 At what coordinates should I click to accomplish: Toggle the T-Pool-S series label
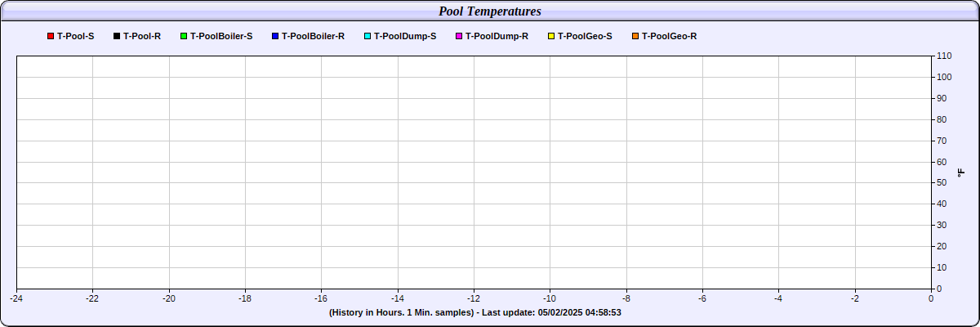pyautogui.click(x=76, y=36)
